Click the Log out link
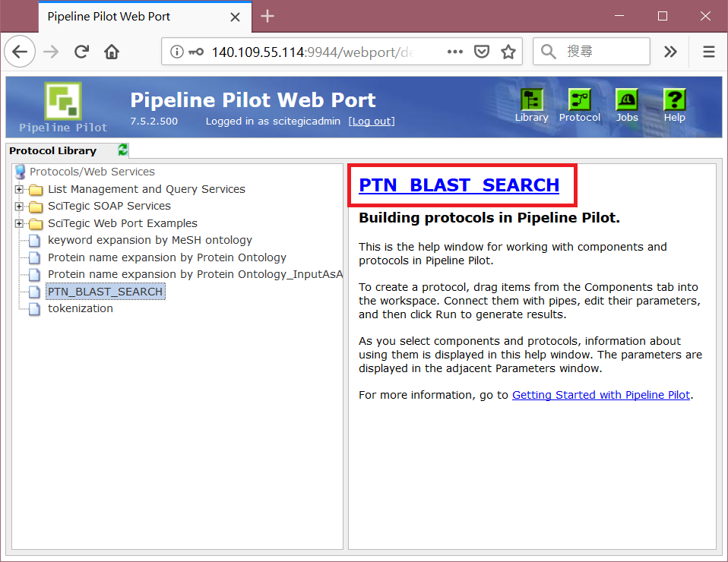This screenshot has height=562, width=728. [372, 121]
